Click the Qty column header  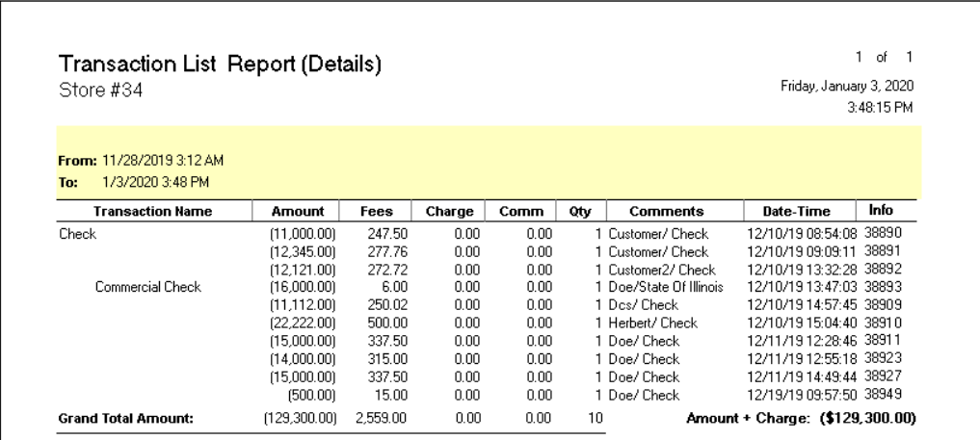(580, 212)
